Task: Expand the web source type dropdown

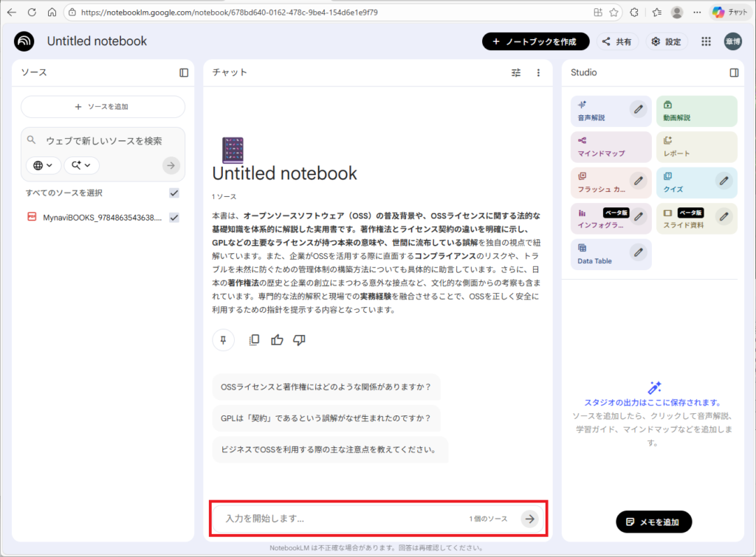Action: tap(44, 166)
